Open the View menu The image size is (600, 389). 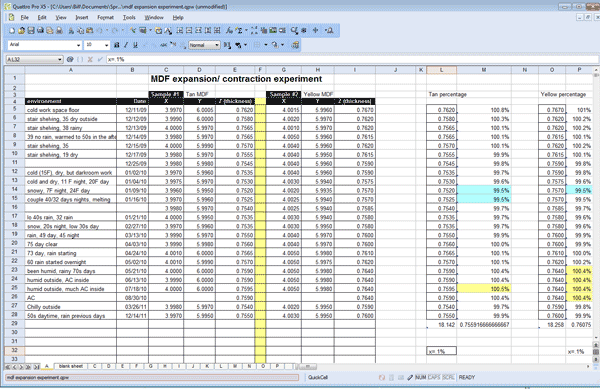tap(61, 18)
